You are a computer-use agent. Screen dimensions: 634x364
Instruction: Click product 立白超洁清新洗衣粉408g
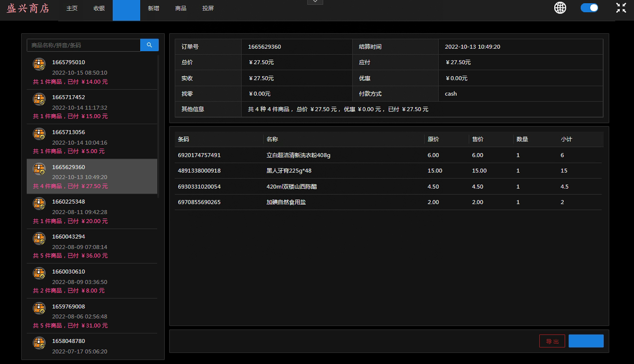point(299,155)
